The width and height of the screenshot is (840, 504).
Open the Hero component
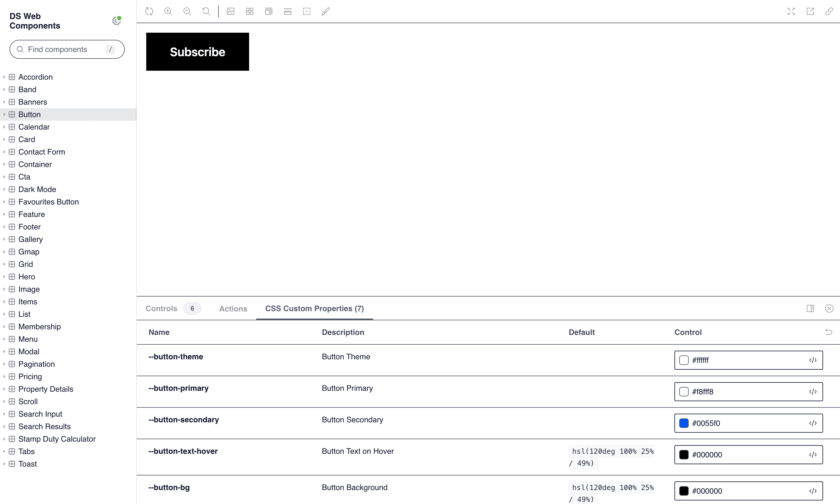(x=27, y=277)
